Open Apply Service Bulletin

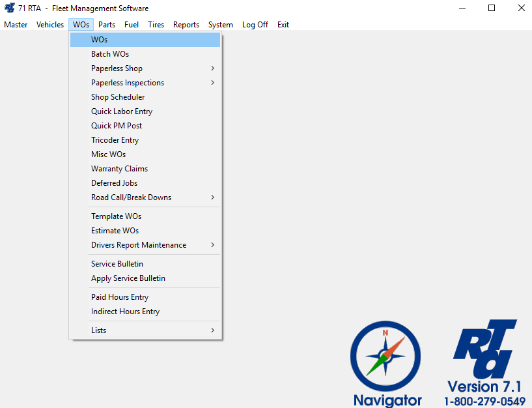(128, 278)
